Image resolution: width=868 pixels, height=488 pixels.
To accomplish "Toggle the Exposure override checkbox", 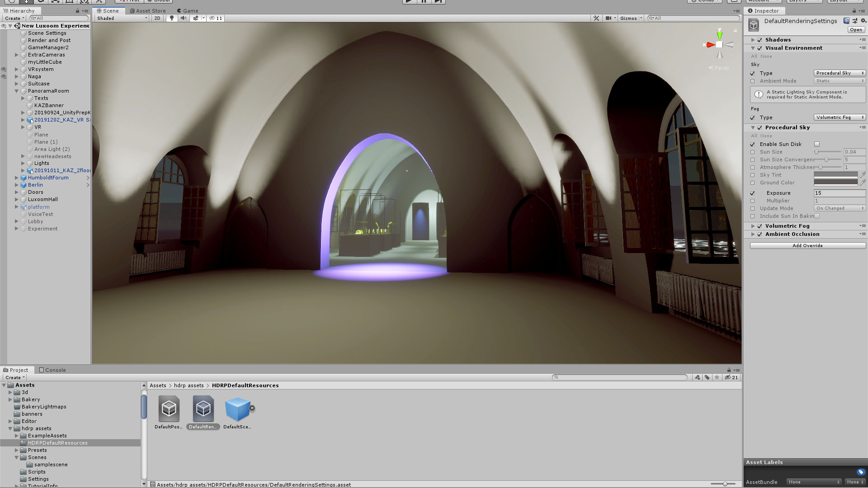I will [x=753, y=193].
